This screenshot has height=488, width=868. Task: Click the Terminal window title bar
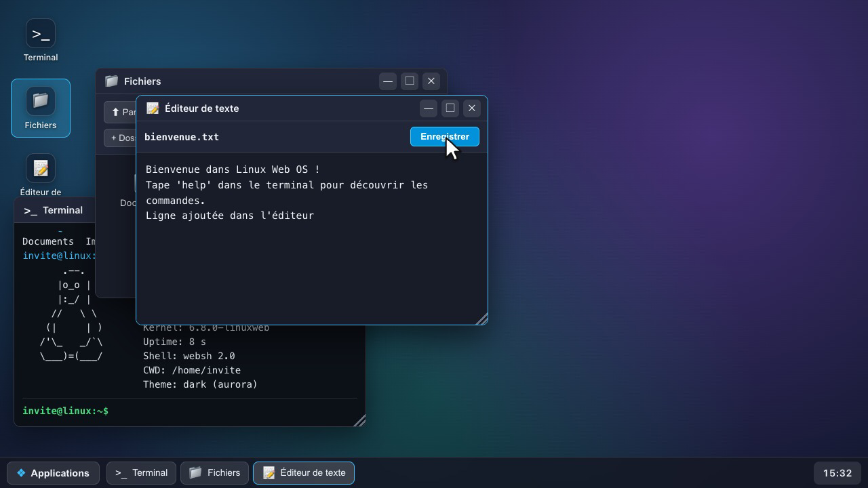tap(55, 210)
